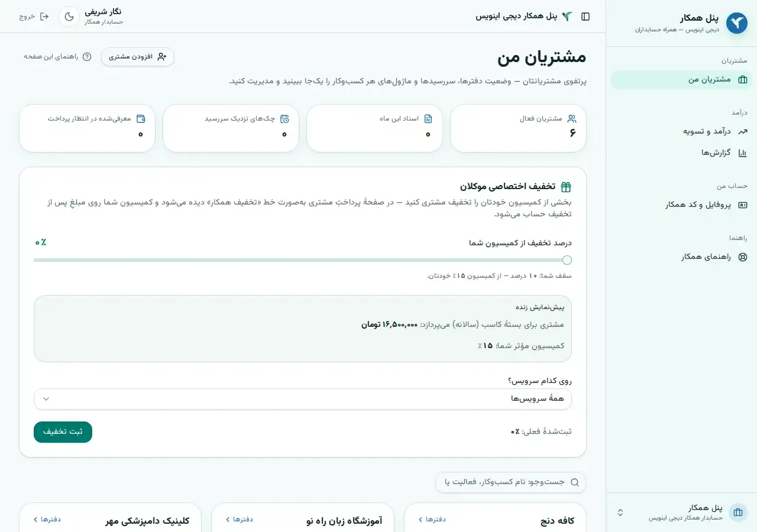This screenshot has width=757, height=532.
Task: Click the کمیسیون مؤثر شما line
Action: click(x=521, y=346)
